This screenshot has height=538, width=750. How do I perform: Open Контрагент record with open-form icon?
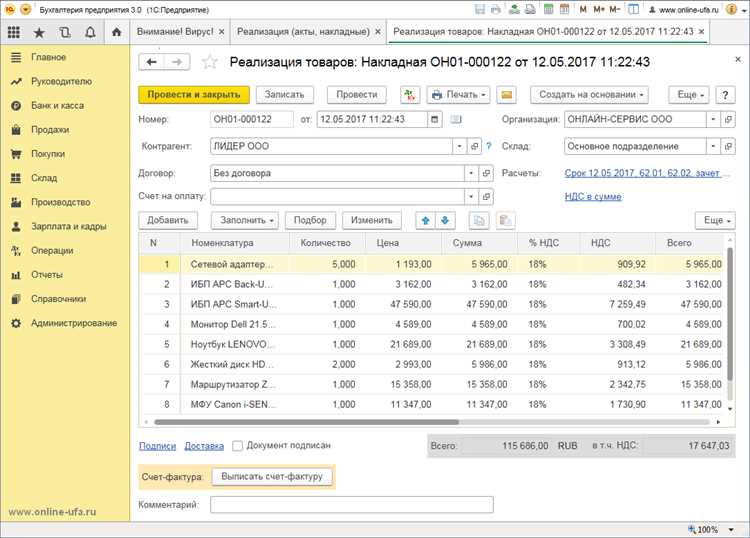474,146
